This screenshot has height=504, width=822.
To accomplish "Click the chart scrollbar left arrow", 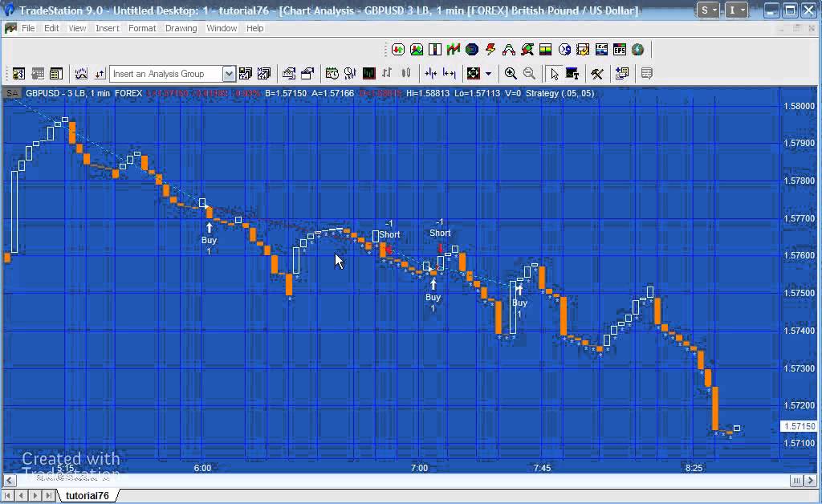I will click(9, 481).
